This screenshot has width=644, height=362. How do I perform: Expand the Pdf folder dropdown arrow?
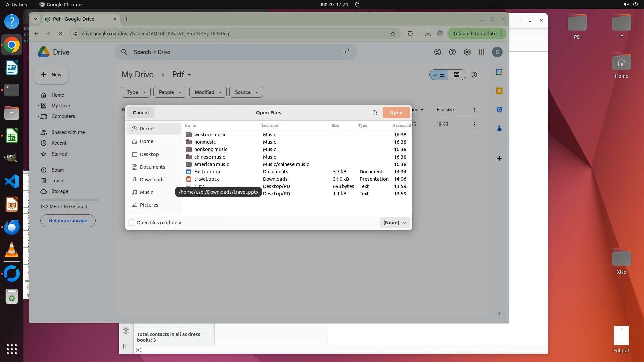[x=189, y=75]
